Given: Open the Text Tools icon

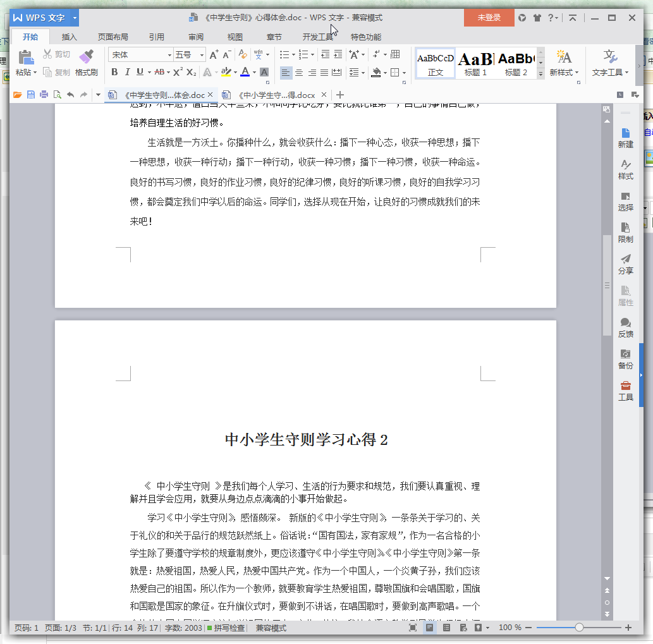Looking at the screenshot, I should (x=610, y=57).
